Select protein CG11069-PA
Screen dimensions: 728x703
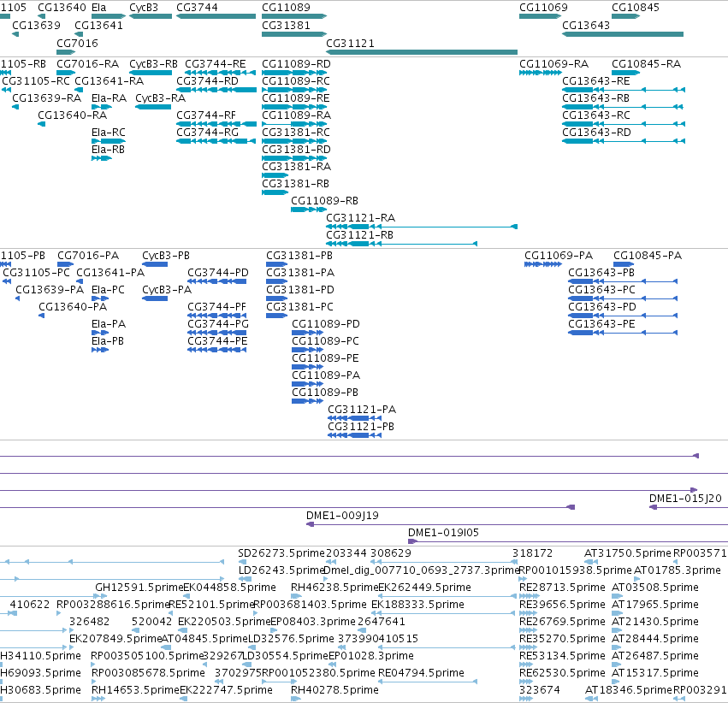[x=559, y=256]
